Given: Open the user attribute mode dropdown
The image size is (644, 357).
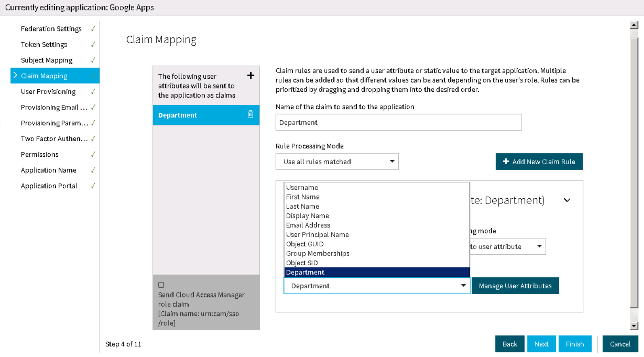Looking at the screenshot, I should click(x=507, y=246).
